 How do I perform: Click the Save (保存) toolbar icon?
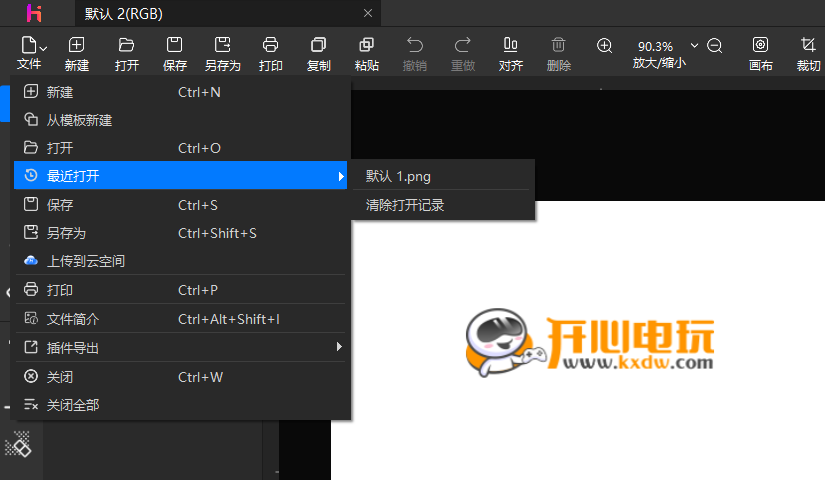(174, 45)
